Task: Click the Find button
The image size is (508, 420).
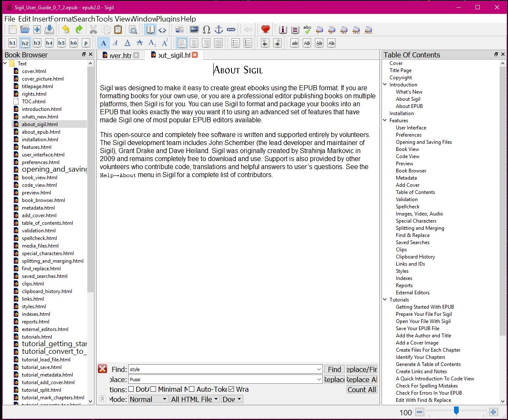Action: coord(334,369)
